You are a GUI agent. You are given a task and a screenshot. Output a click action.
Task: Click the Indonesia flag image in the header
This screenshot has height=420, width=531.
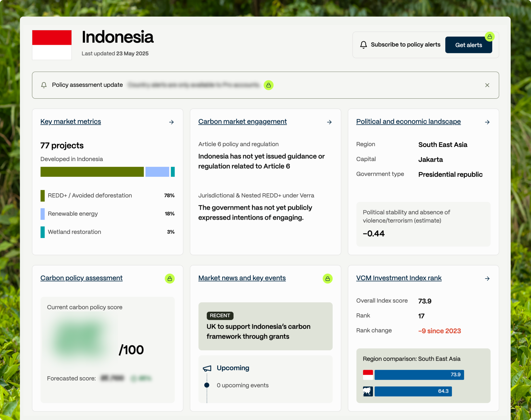52,45
